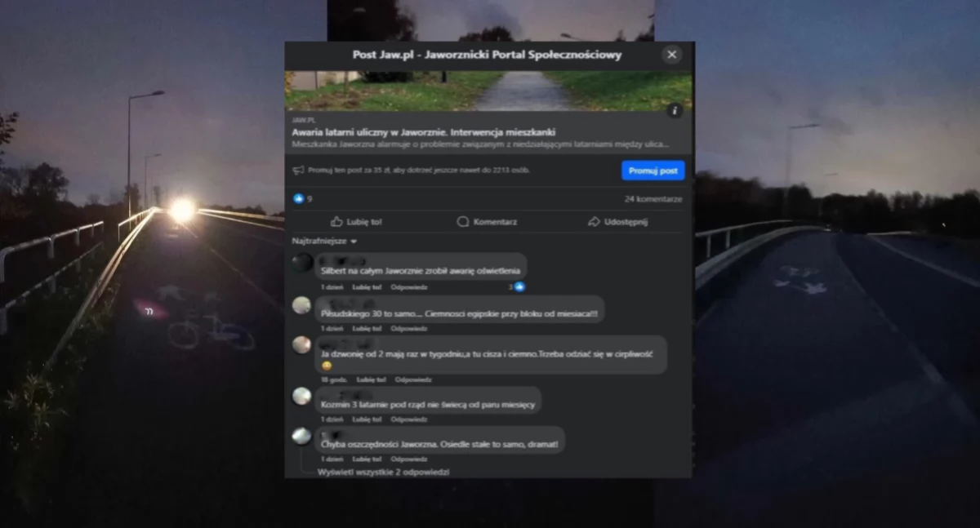Click the comment text 'Silbert na całym Jaworznie zrobił awarię oświetlenia'
This screenshot has width=980, height=528.
coord(421,269)
